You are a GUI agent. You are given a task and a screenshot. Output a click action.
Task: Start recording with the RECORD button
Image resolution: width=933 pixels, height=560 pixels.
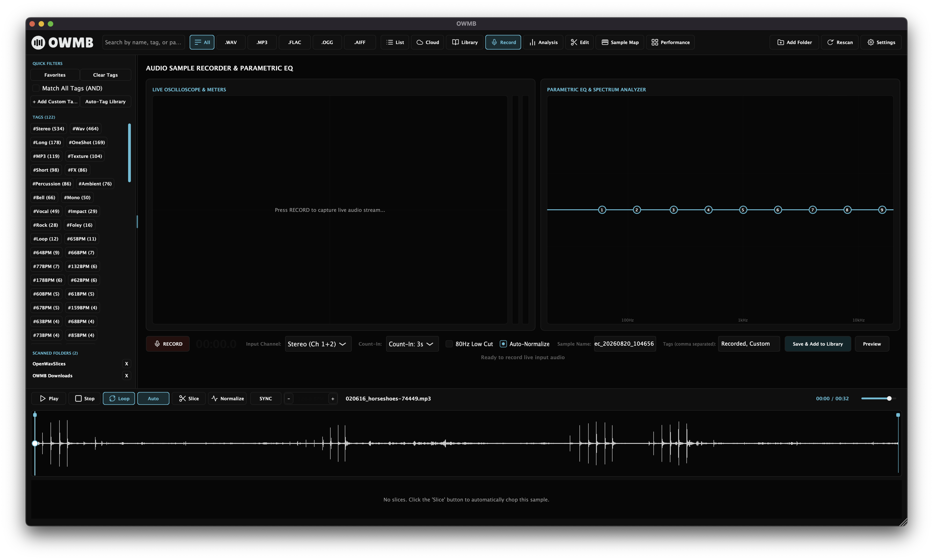(x=168, y=344)
